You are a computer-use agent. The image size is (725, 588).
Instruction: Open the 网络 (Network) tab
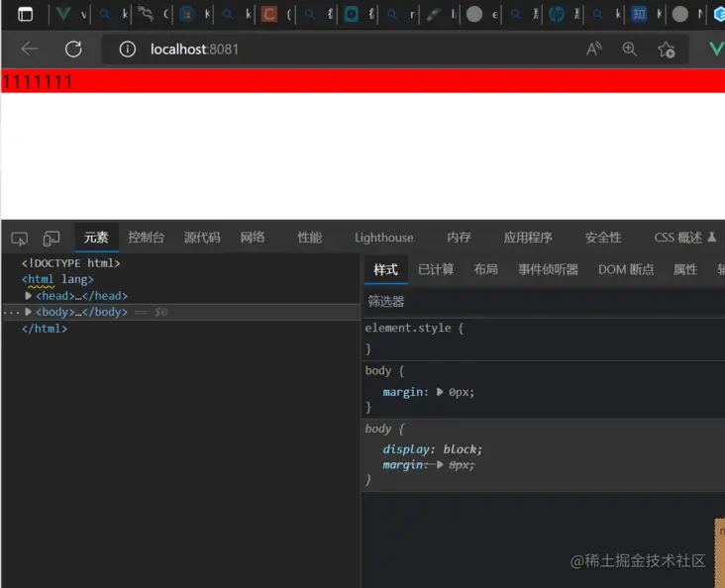[253, 238]
